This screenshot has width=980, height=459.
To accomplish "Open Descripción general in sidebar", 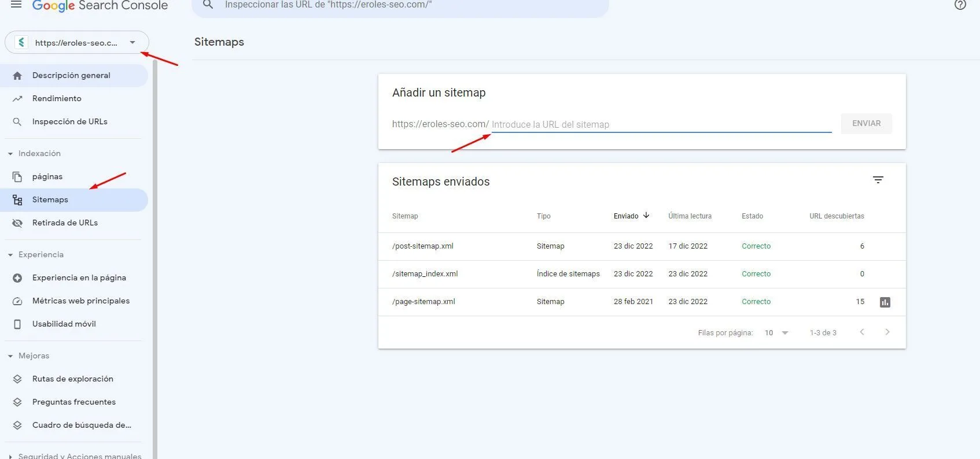I will coord(74,76).
